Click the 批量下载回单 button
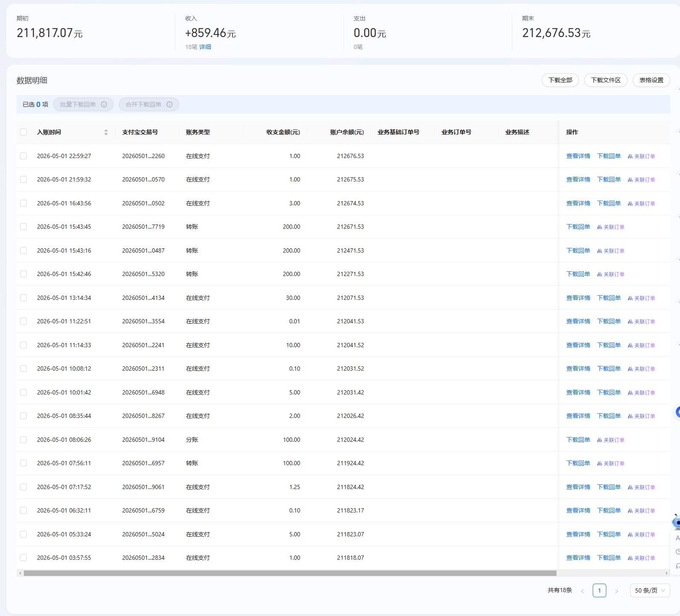 coord(83,104)
